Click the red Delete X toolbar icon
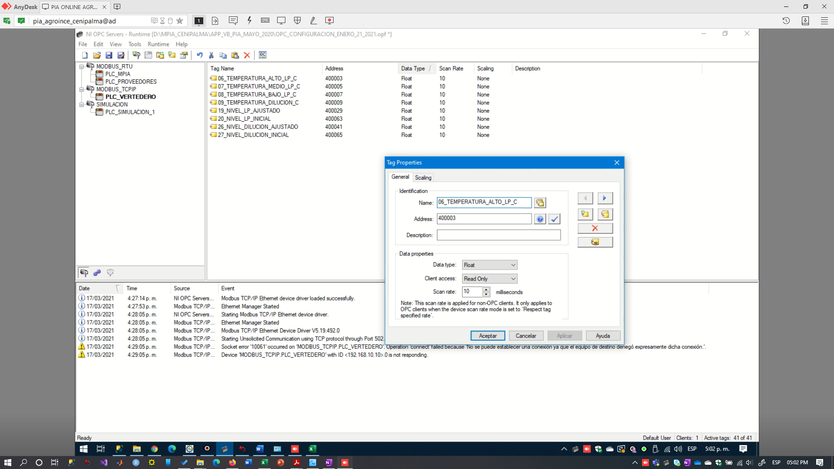834x469 pixels. pyautogui.click(x=247, y=55)
